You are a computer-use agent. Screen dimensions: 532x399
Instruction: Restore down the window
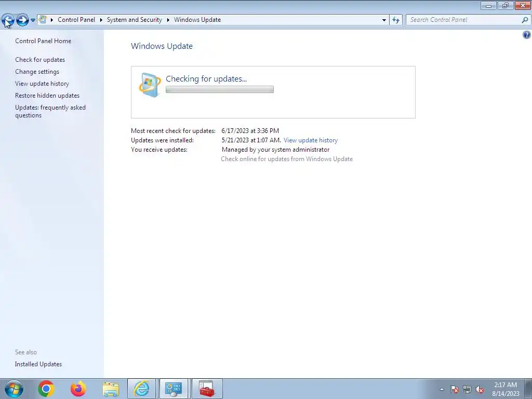coord(506,6)
